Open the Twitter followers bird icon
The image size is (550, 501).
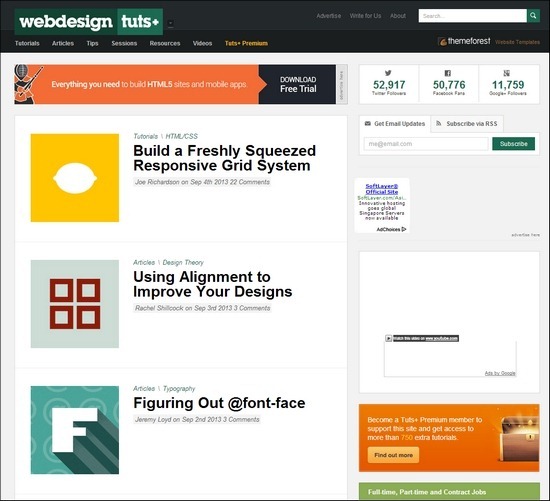[x=388, y=73]
